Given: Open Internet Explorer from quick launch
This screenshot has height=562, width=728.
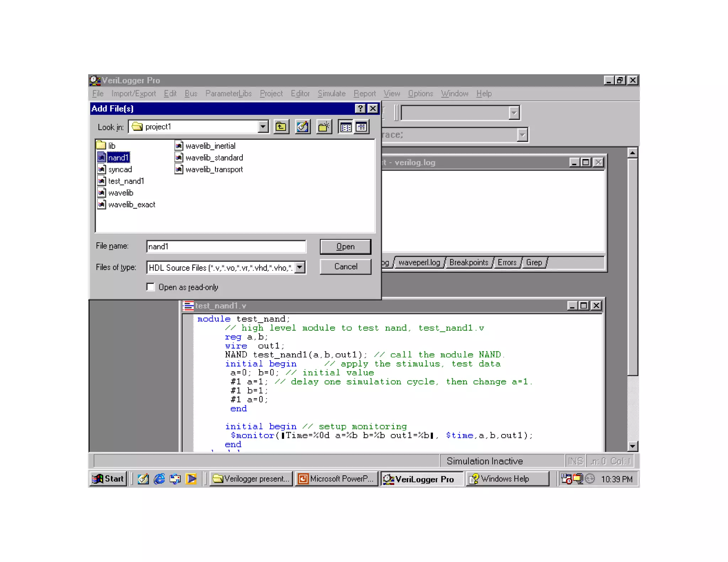Looking at the screenshot, I should (159, 479).
